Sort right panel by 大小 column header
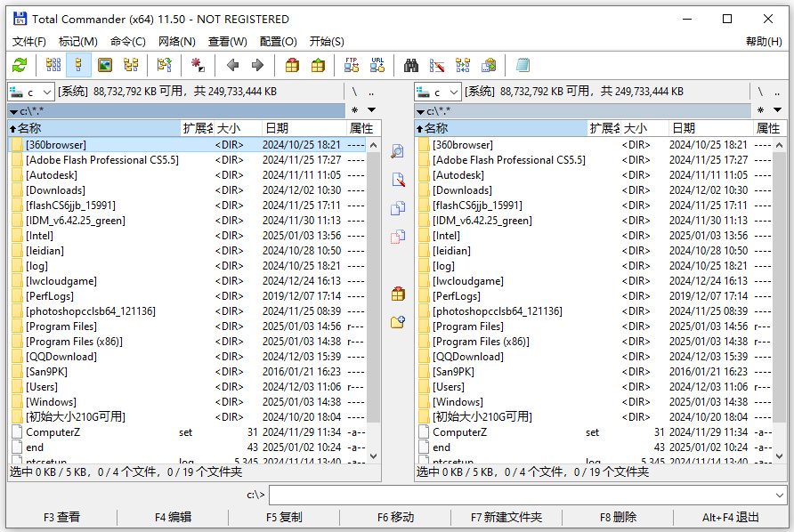This screenshot has width=794, height=532. point(645,129)
